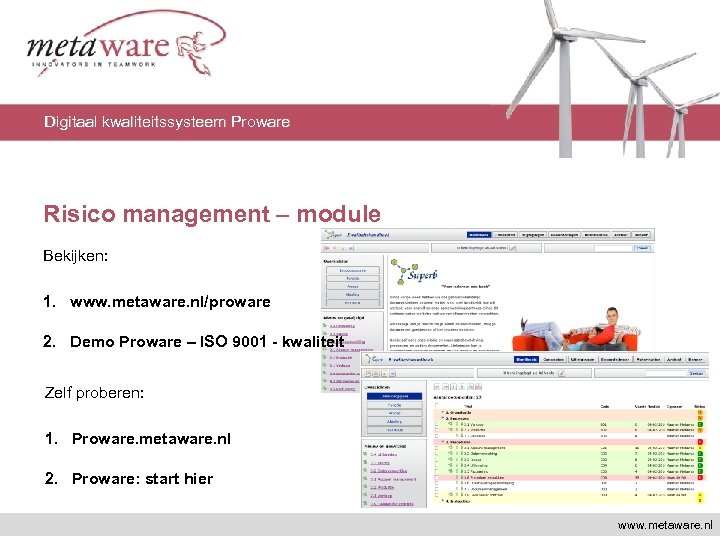Click the blue highlighted overview button in the front sidebar
This screenshot has width=720, height=540.
(394, 396)
